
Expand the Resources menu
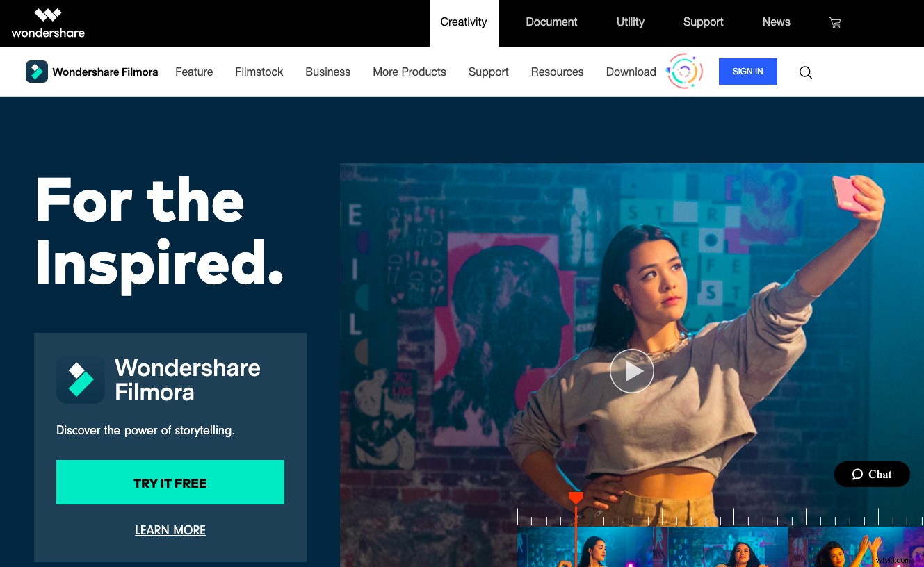click(x=558, y=72)
